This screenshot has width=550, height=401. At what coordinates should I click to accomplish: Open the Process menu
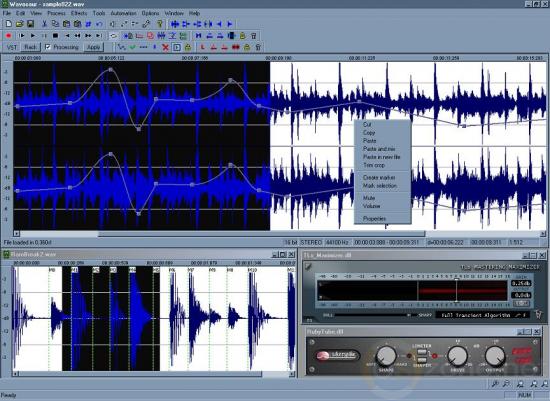tap(56, 13)
